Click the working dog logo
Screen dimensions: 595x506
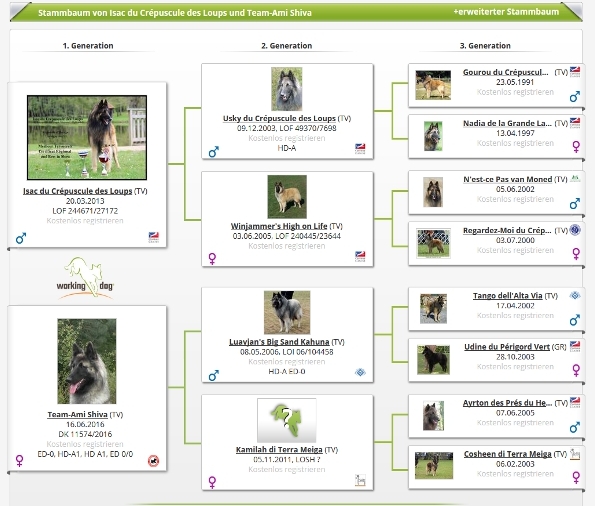[85, 278]
